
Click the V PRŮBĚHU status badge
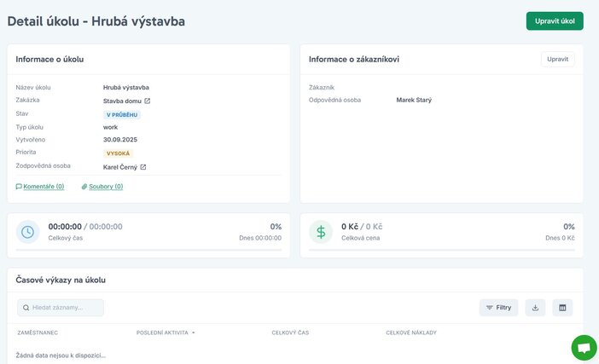click(122, 114)
